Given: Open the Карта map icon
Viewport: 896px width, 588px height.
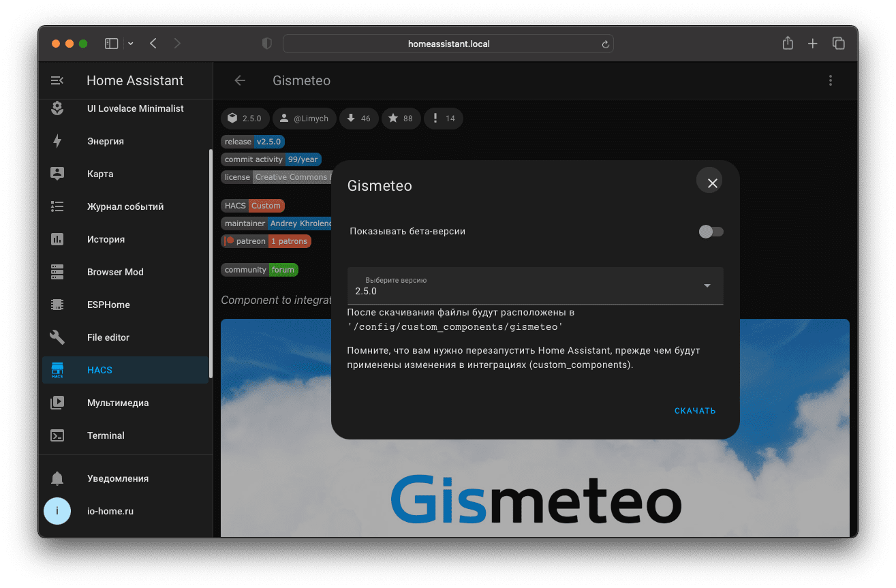Looking at the screenshot, I should 57,174.
